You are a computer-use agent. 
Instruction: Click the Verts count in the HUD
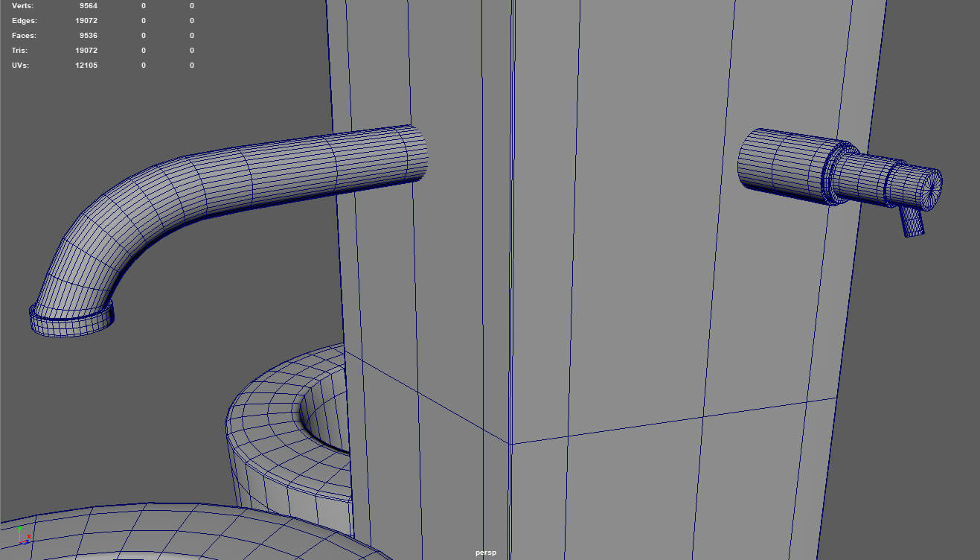89,6
